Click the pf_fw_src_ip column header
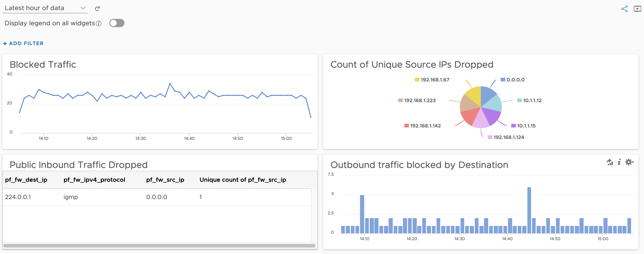The height and width of the screenshot is (254, 644). pos(165,180)
